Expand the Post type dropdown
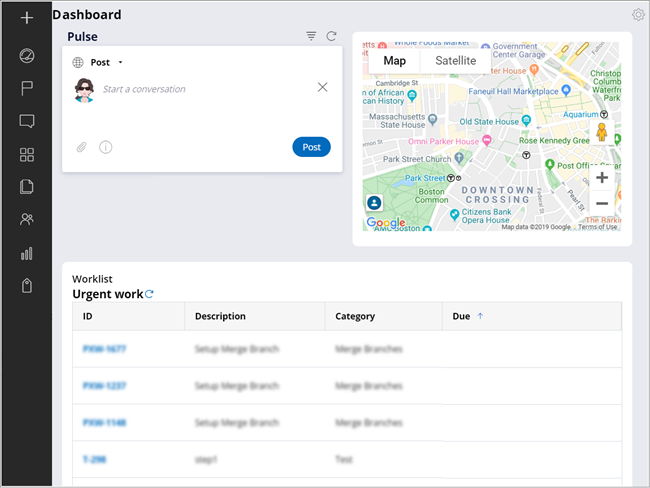 [x=121, y=63]
